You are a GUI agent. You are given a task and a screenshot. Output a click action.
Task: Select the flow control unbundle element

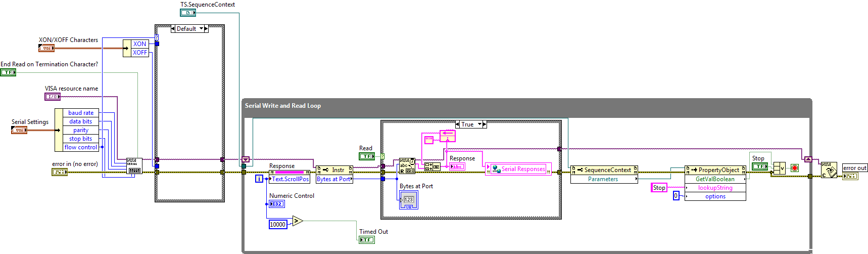81,147
